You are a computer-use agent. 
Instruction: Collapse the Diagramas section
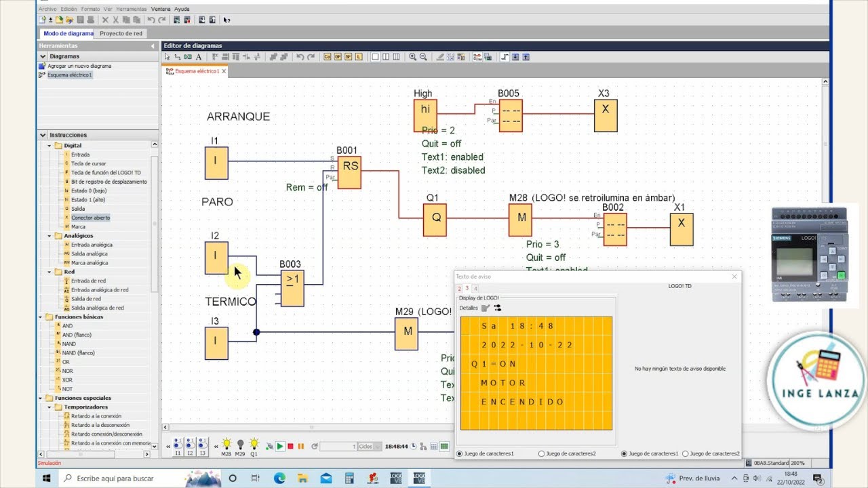(43, 56)
